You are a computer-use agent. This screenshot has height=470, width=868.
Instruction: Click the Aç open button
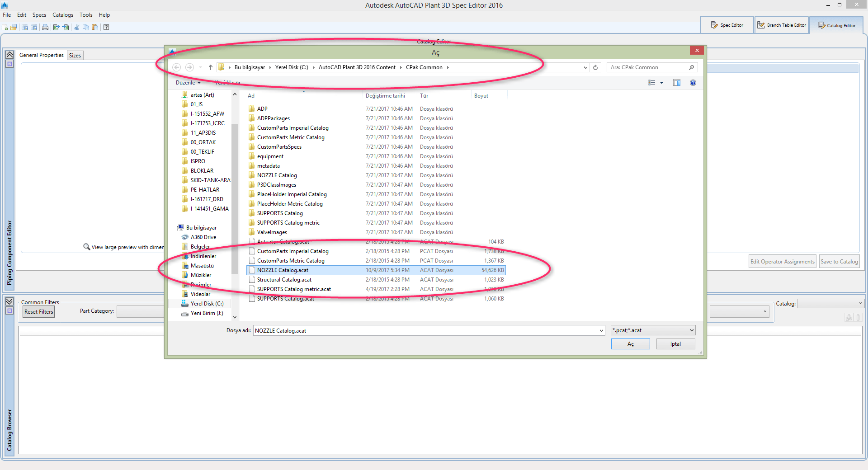tap(630, 344)
